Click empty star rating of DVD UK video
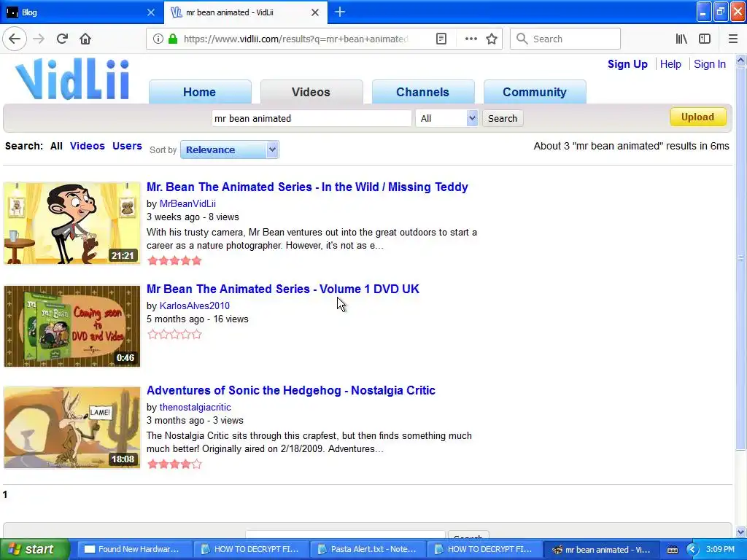Image resolution: width=747 pixels, height=560 pixels. point(174,334)
